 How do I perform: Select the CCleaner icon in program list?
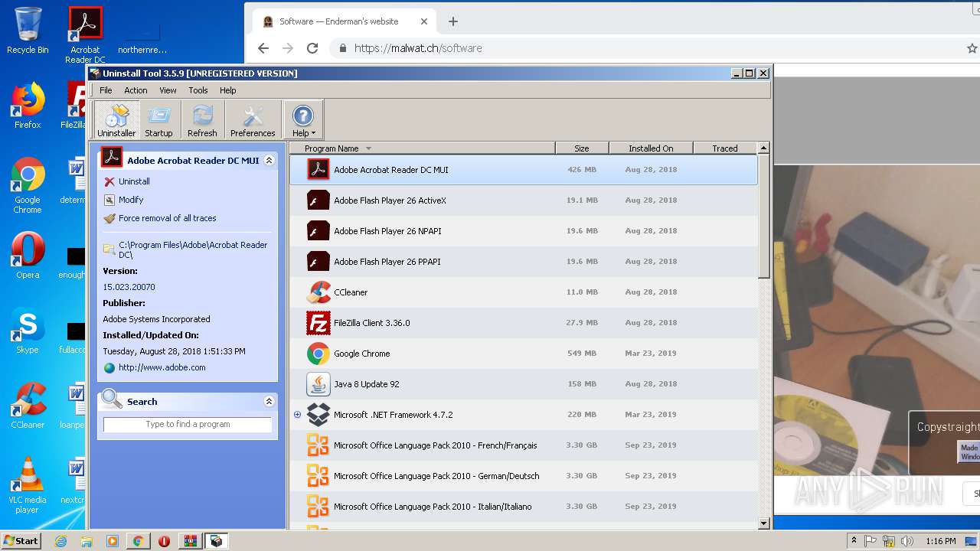click(318, 292)
